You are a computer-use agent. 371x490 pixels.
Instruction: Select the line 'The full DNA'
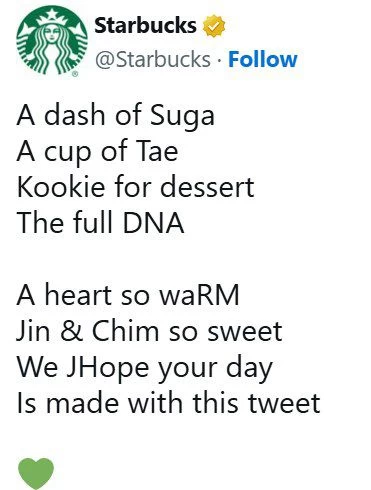coord(100,222)
